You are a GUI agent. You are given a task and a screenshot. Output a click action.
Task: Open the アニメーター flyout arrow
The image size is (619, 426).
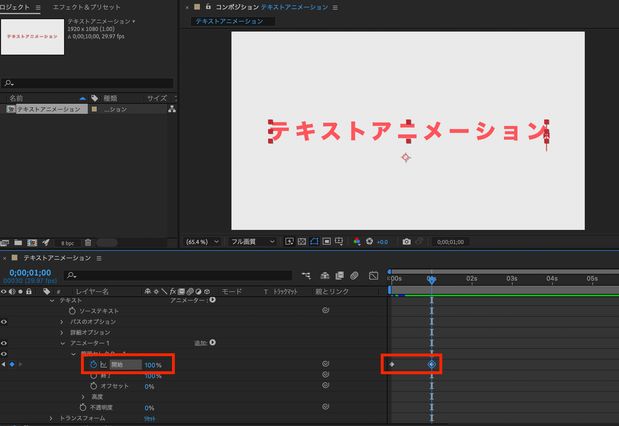tap(213, 300)
